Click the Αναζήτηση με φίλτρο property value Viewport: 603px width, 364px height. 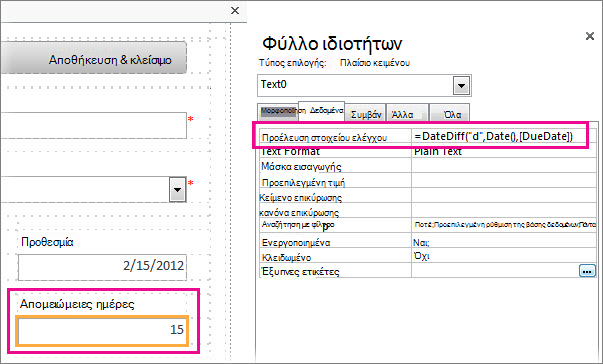pyautogui.click(x=505, y=224)
